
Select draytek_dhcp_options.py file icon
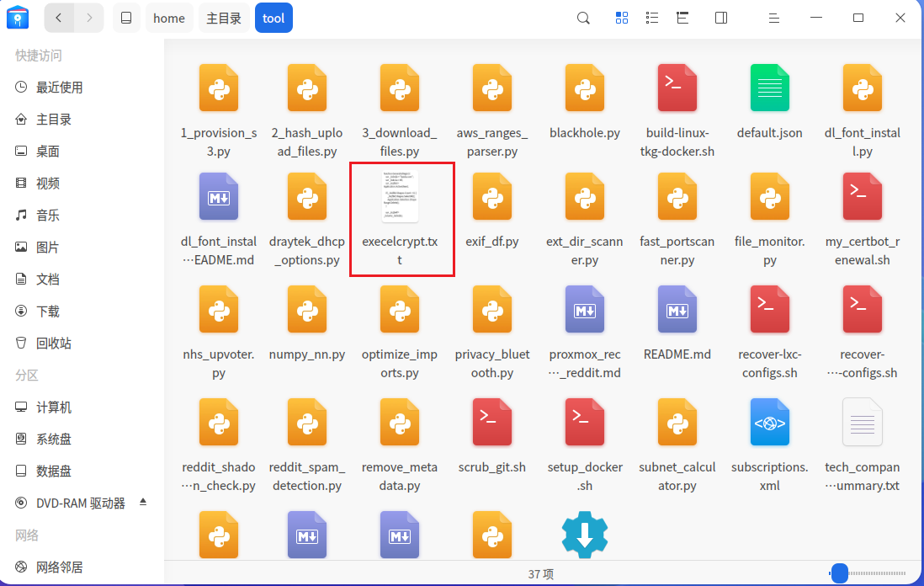pos(307,196)
